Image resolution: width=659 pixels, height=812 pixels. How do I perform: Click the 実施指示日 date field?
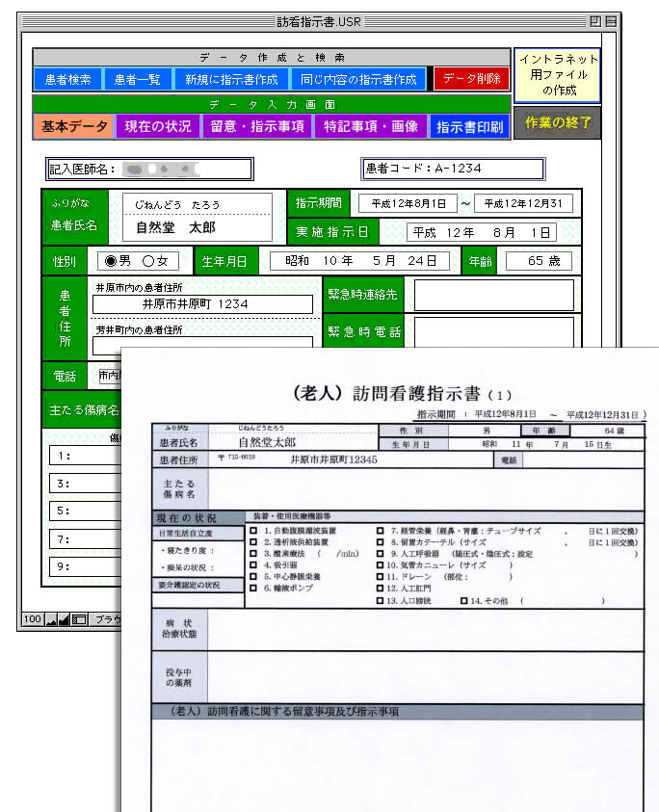tap(482, 232)
